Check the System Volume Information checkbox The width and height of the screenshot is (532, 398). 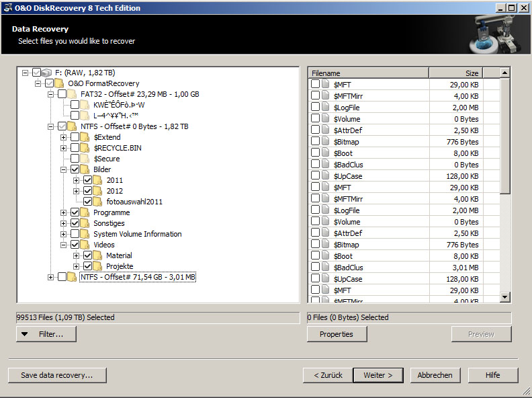pyautogui.click(x=75, y=234)
